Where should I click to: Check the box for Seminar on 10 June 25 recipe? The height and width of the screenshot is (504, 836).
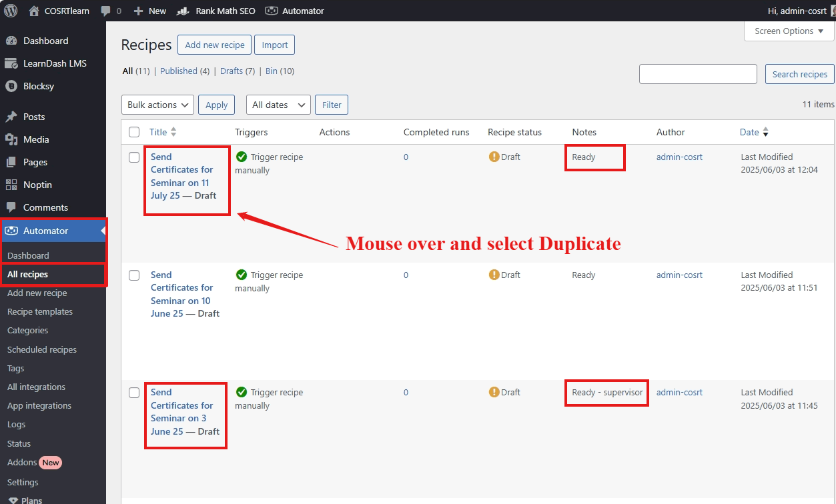coord(134,275)
